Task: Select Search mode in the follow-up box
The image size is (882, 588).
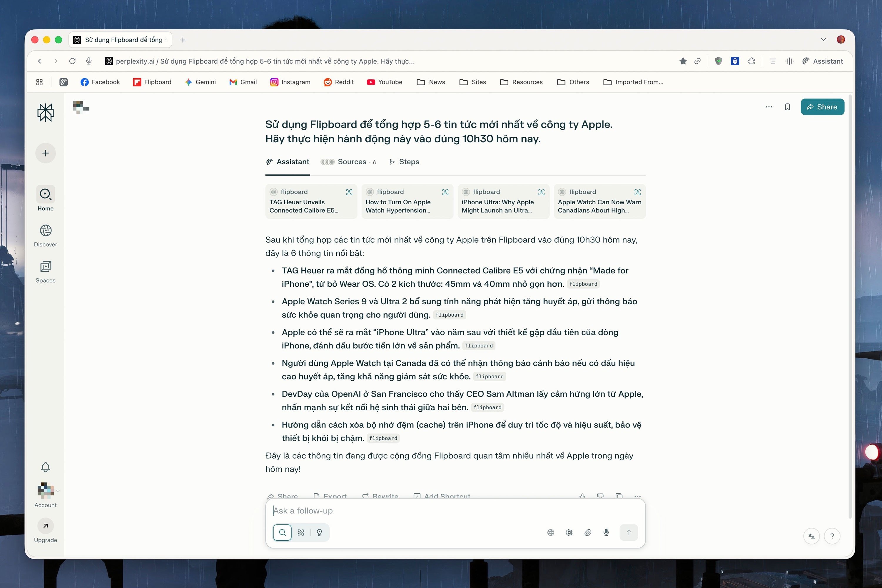Action: coord(282,532)
